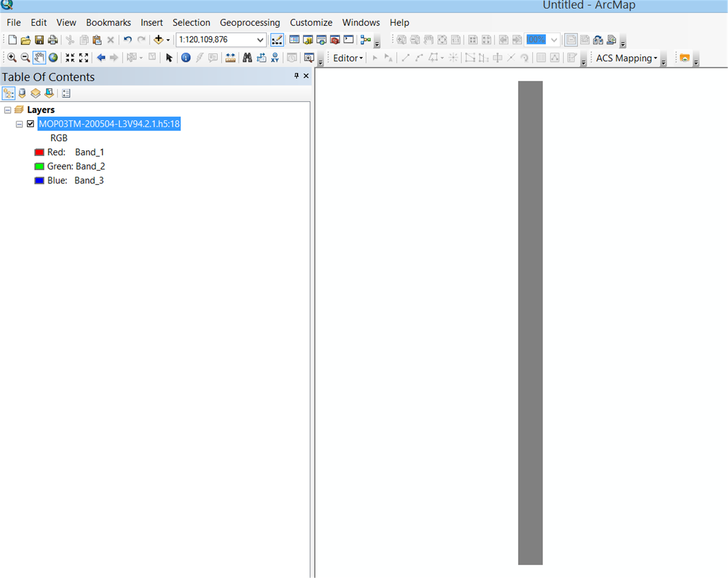Select the Identify tool
This screenshot has width=728, height=578.
186,58
